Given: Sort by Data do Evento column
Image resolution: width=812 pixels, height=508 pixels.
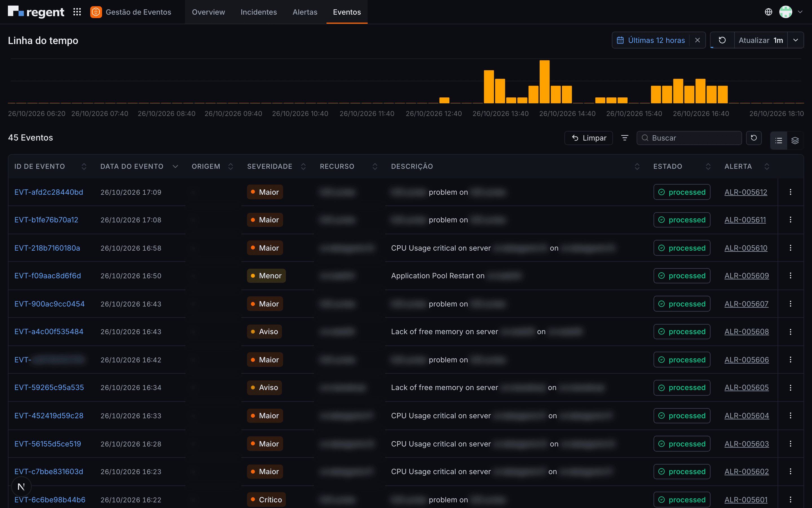Looking at the screenshot, I should click(175, 167).
